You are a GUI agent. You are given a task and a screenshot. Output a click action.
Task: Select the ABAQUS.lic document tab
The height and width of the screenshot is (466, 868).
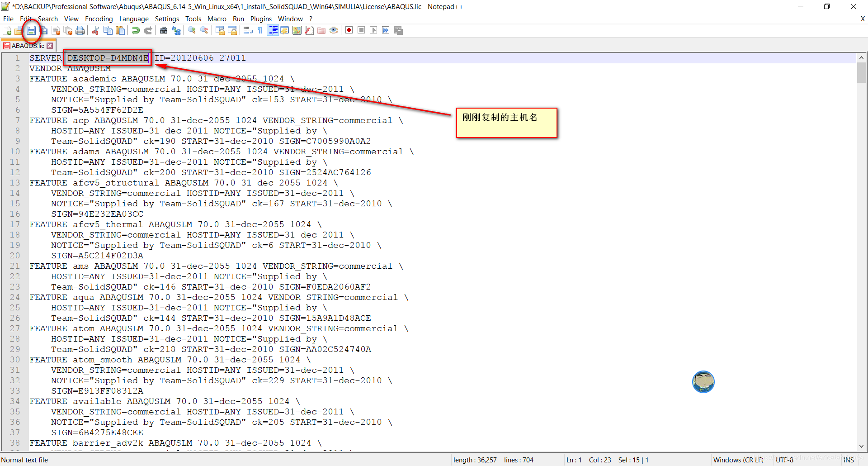[x=28, y=46]
